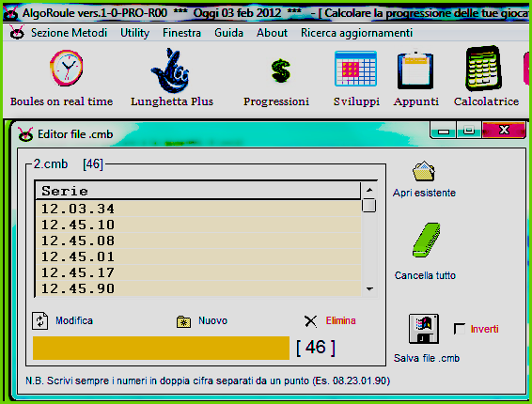Screen dimensions: 532x404
Task: Click Editor file .cmb window icon
Action: pyautogui.click(x=25, y=134)
